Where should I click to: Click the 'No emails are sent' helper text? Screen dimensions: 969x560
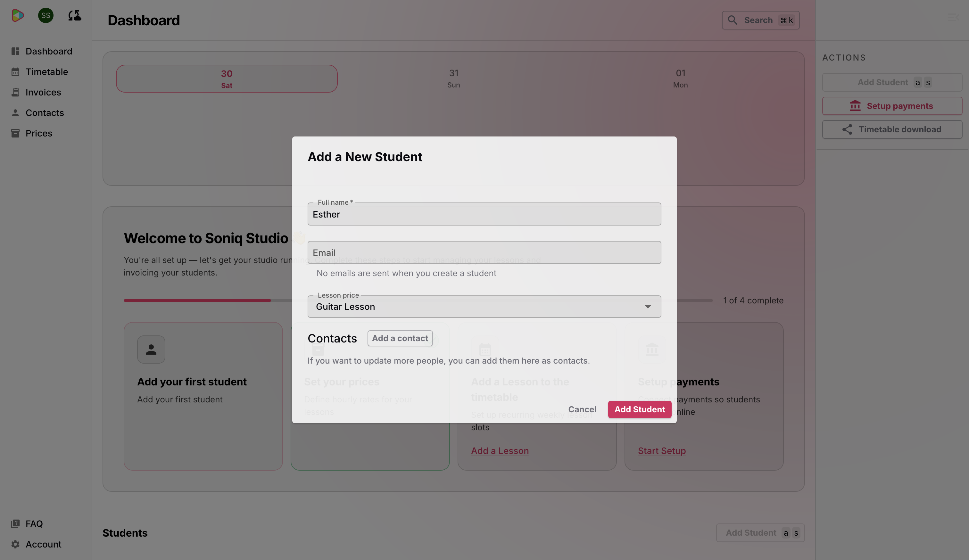coord(406,273)
